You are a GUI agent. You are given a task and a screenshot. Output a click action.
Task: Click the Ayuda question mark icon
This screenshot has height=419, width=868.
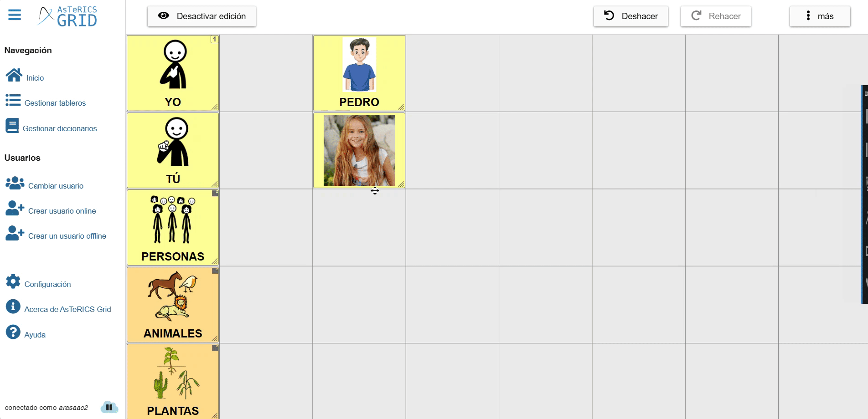(13, 332)
